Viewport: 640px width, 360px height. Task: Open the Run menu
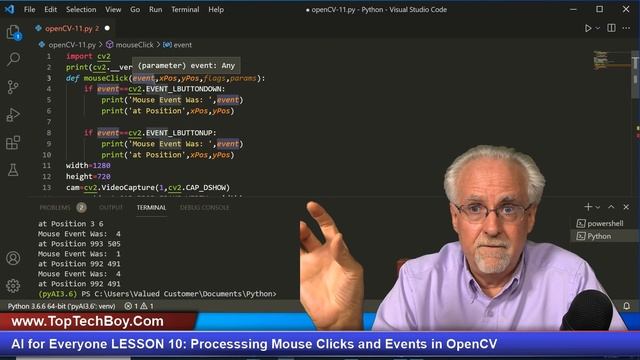click(x=155, y=9)
